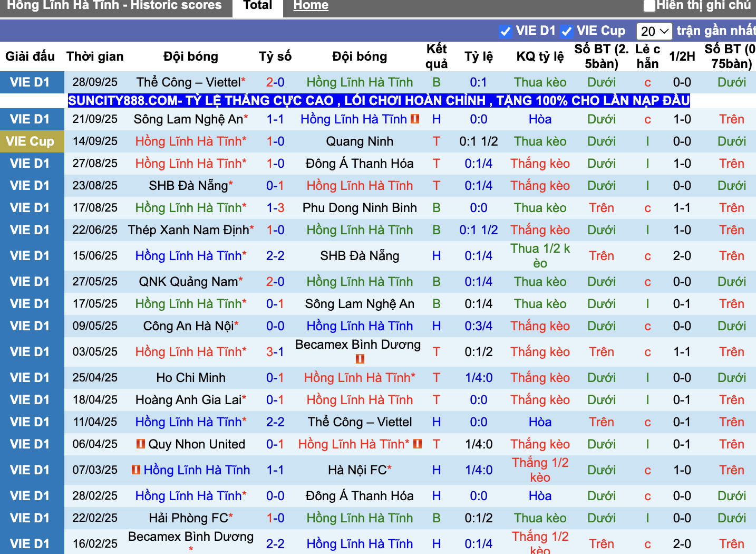The width and height of the screenshot is (756, 554).
Task: Select the 1/2H column header
Action: coord(682,56)
